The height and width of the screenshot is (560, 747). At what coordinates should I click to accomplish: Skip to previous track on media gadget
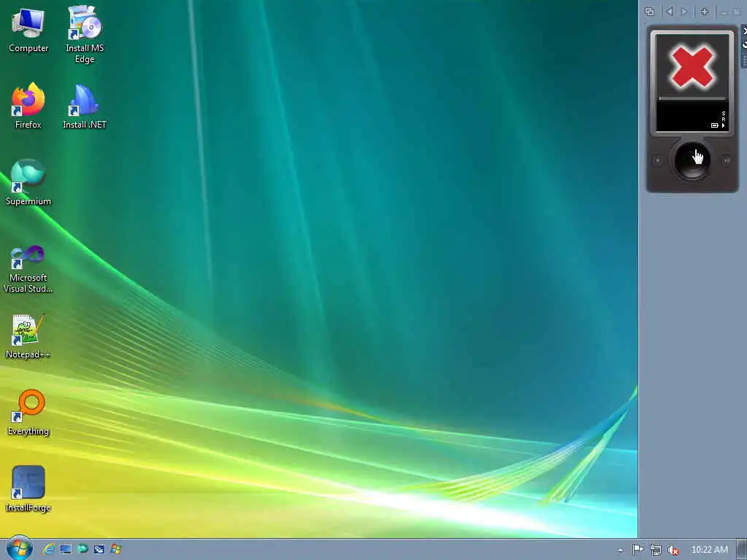(x=658, y=160)
